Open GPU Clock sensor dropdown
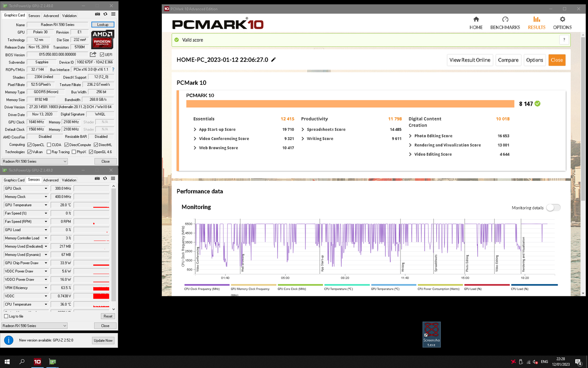 point(46,188)
